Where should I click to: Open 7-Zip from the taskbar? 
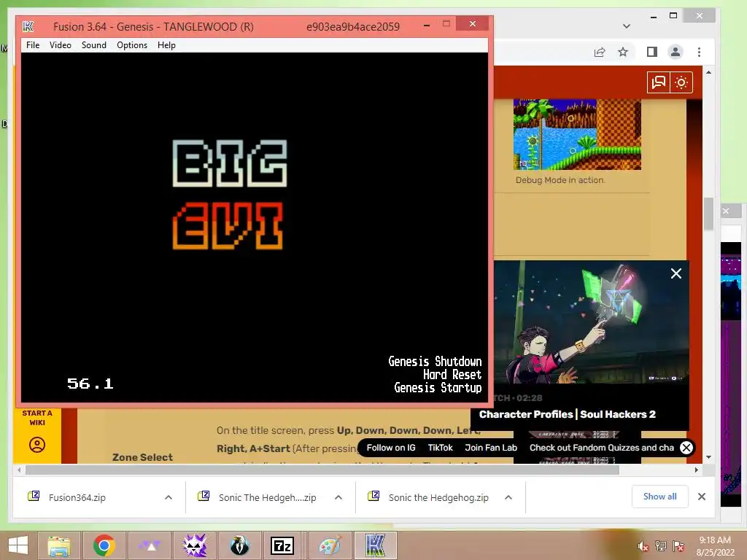click(x=282, y=545)
